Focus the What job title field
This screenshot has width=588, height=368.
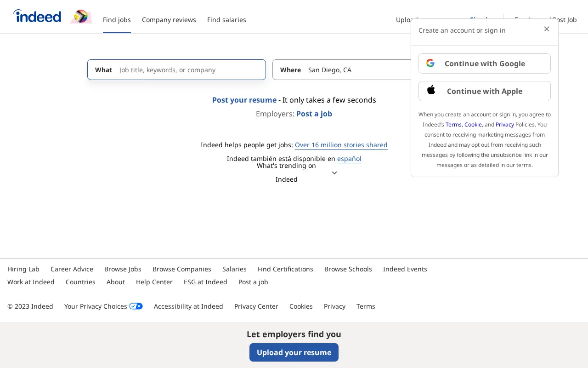176,70
